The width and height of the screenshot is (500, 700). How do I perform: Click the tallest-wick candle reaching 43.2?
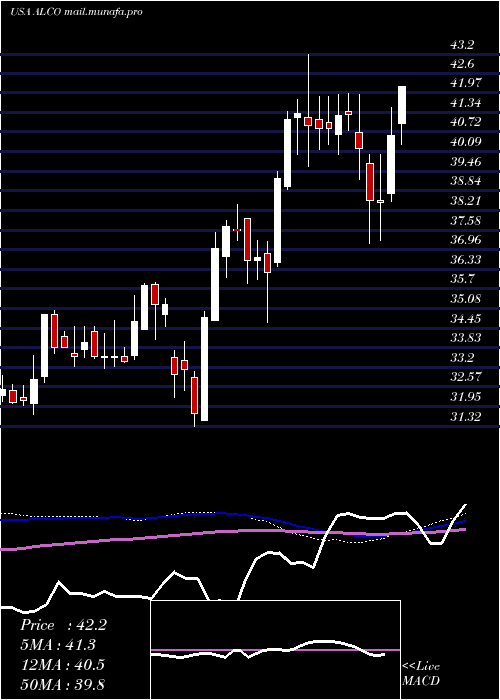click(x=308, y=111)
